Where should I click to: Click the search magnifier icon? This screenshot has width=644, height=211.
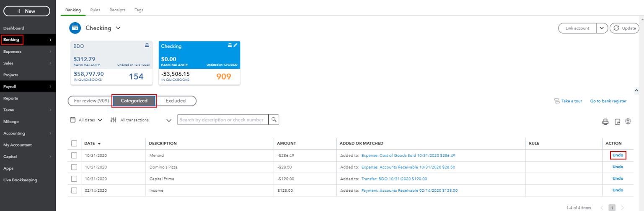(x=274, y=120)
